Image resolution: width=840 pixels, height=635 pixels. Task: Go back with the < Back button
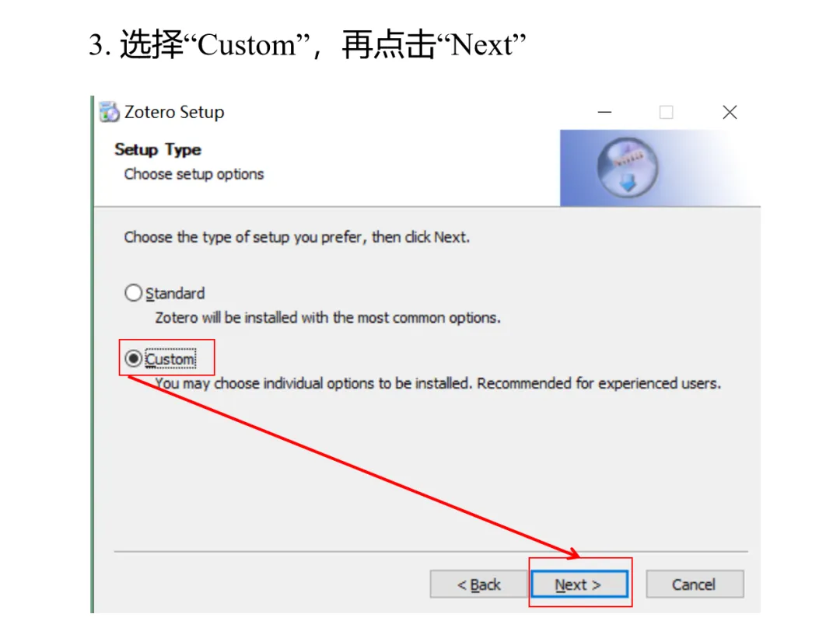[x=478, y=584]
